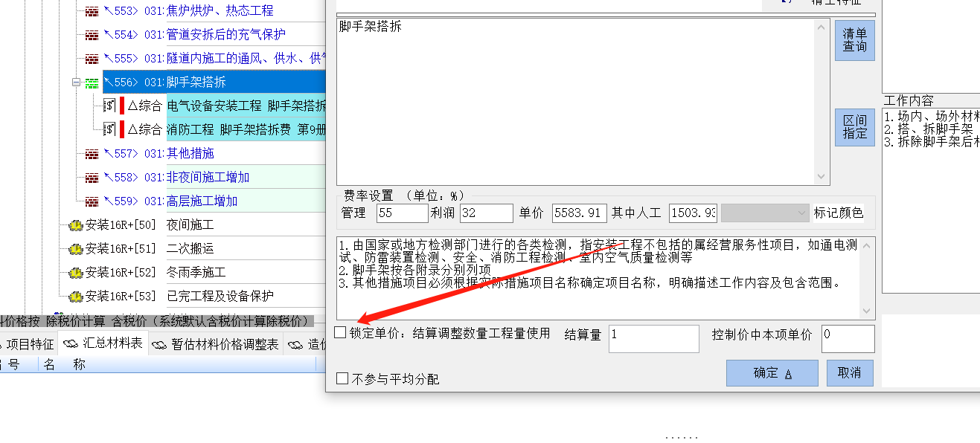Click the material icon on 汇总材料表 tab
The width and height of the screenshot is (980, 443).
click(70, 344)
